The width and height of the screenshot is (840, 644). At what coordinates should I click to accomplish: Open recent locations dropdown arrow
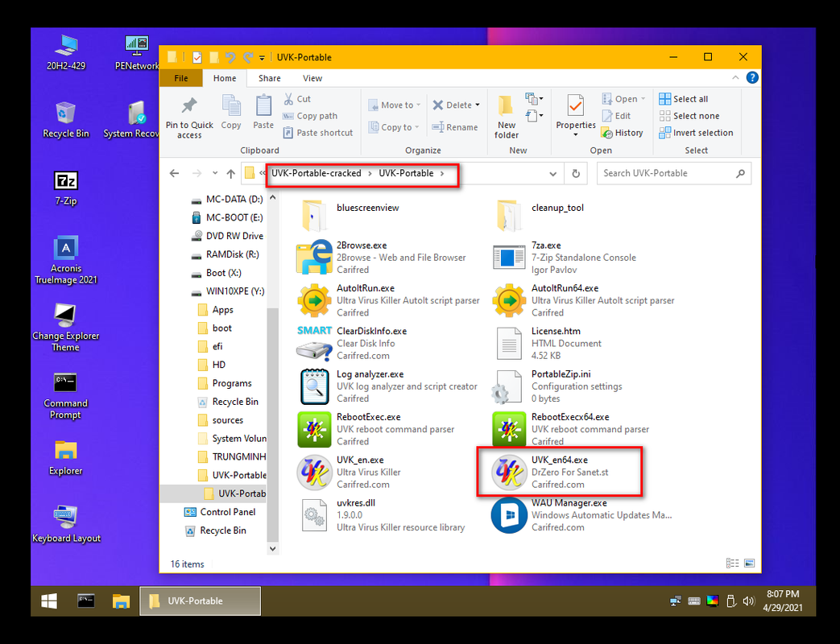coord(215,173)
